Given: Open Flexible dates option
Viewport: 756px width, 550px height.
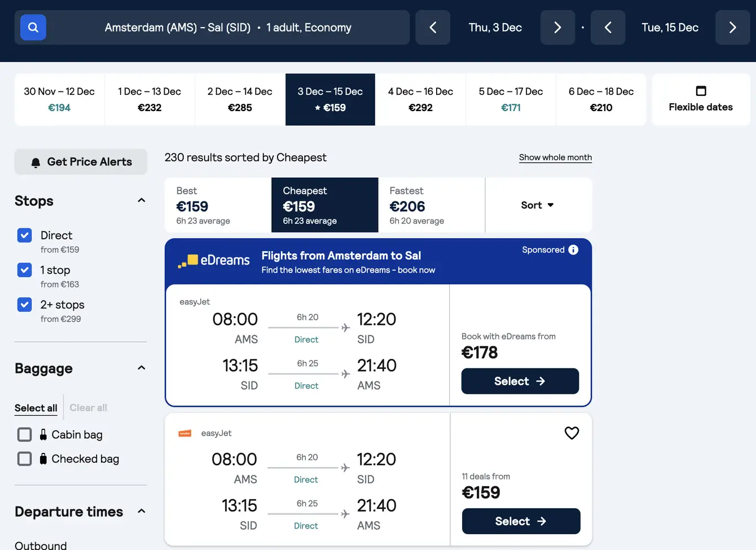Looking at the screenshot, I should pyautogui.click(x=701, y=99).
